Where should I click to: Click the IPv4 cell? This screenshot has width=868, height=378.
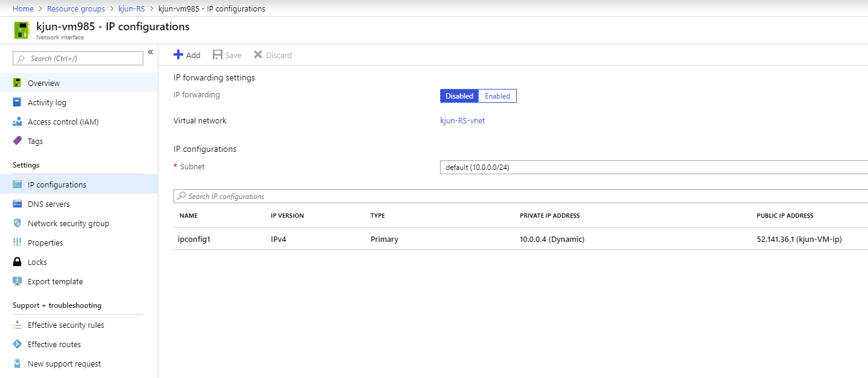point(279,239)
